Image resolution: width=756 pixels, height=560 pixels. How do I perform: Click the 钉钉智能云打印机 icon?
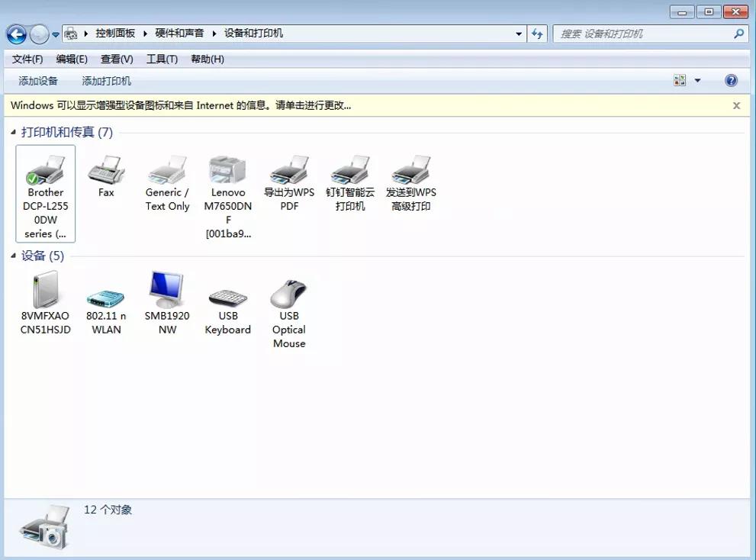pyautogui.click(x=350, y=170)
